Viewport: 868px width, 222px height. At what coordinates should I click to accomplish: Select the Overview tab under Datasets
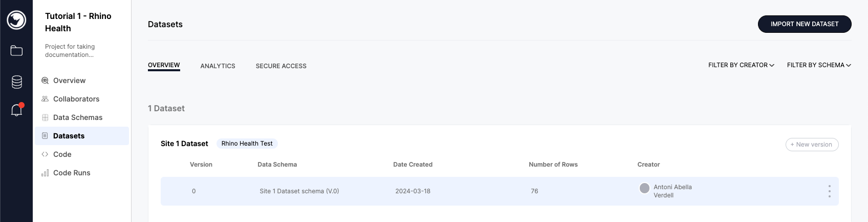point(164,65)
